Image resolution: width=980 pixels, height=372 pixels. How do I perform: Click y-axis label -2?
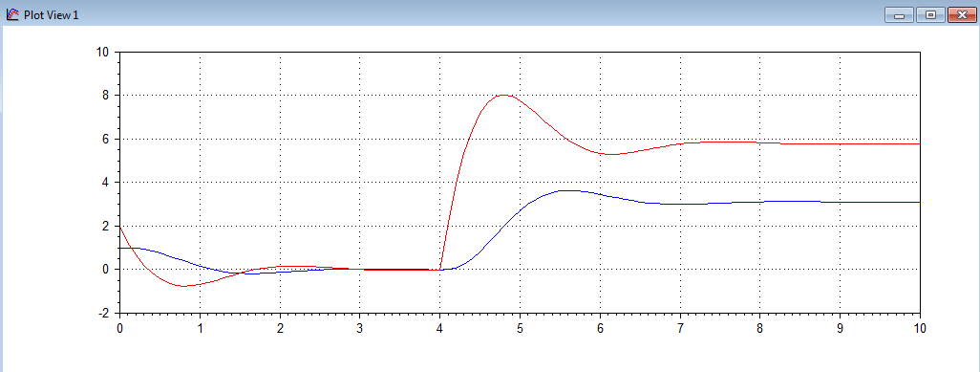click(104, 313)
